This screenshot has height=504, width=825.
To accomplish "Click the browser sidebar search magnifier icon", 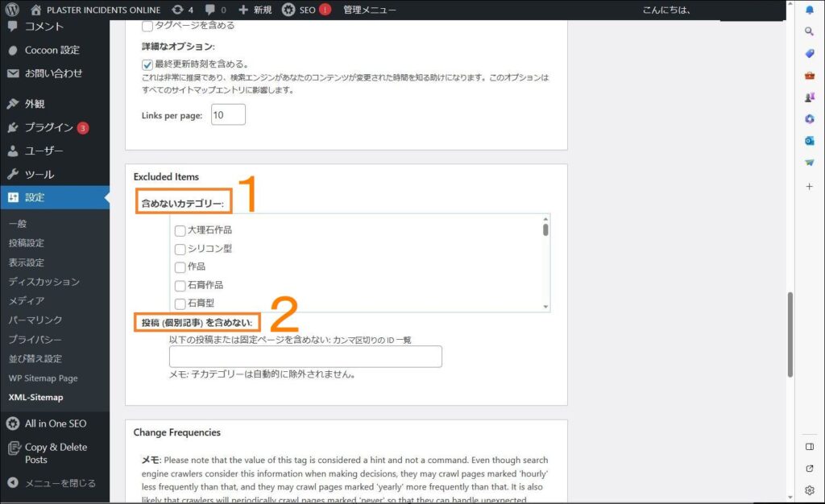I will coord(809,31).
